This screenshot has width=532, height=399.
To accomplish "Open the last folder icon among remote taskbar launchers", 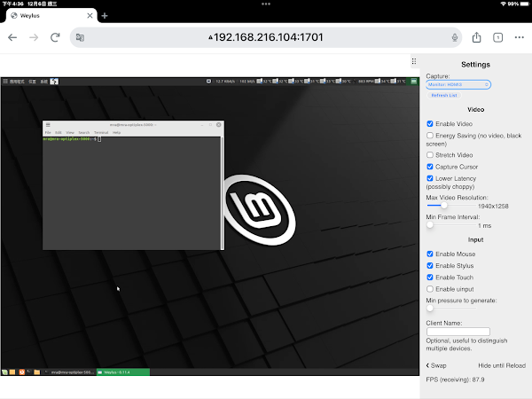I will [x=37, y=372].
